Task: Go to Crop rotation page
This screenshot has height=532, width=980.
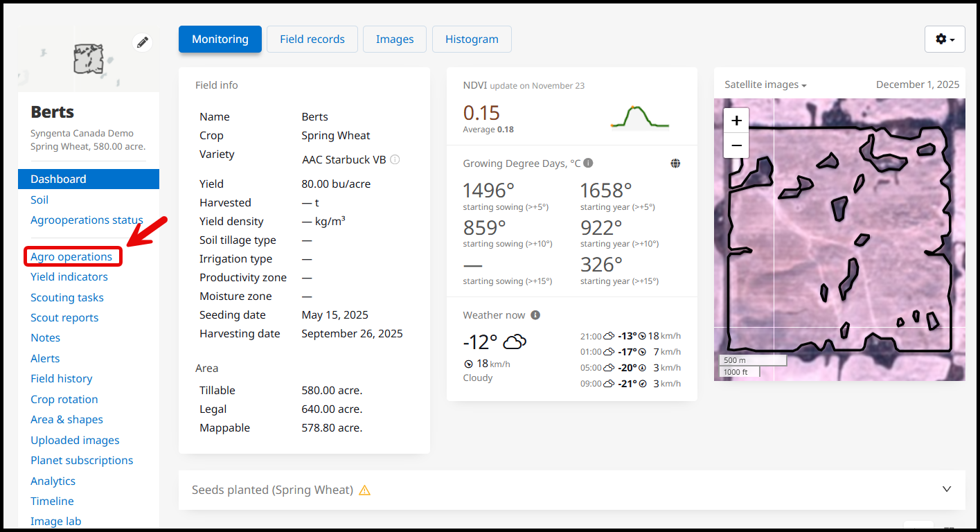Action: point(64,399)
